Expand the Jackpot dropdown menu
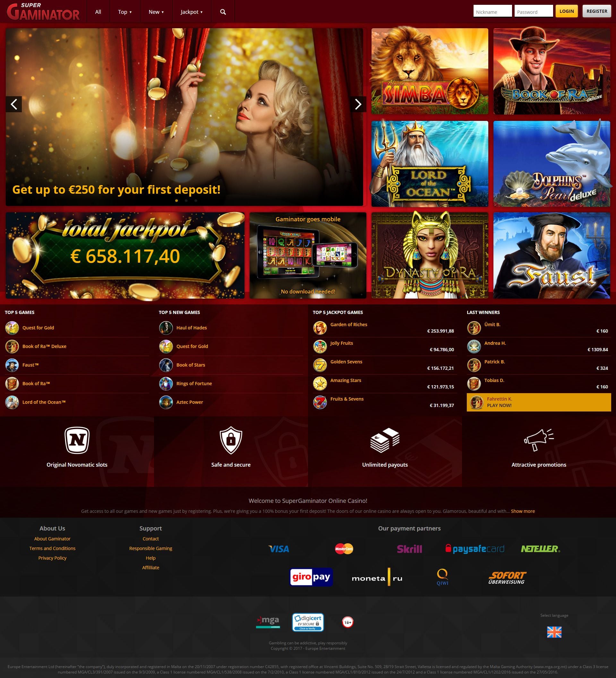Screen dimensions: 616x678 [x=192, y=12]
